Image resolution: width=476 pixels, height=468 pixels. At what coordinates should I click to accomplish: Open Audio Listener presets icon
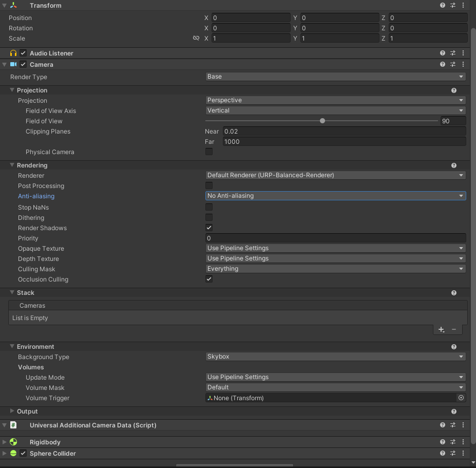point(453,53)
